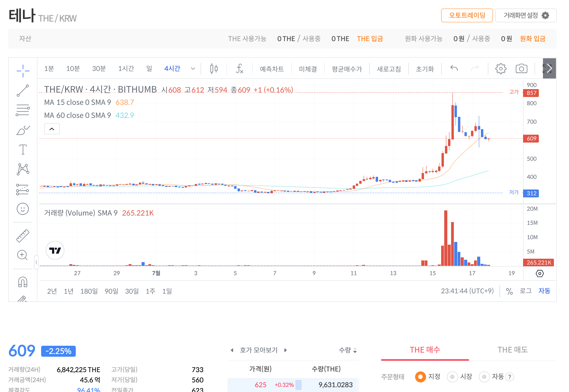Toggle the magnet snap mode
569x392 pixels.
point(23,282)
